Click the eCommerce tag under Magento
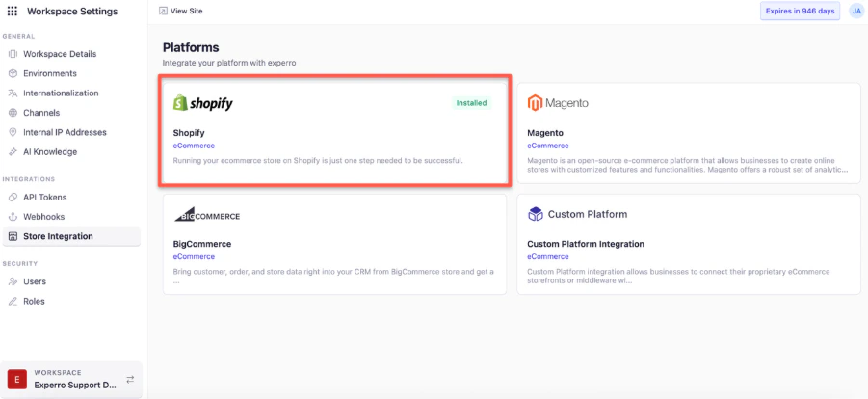 [x=548, y=146]
